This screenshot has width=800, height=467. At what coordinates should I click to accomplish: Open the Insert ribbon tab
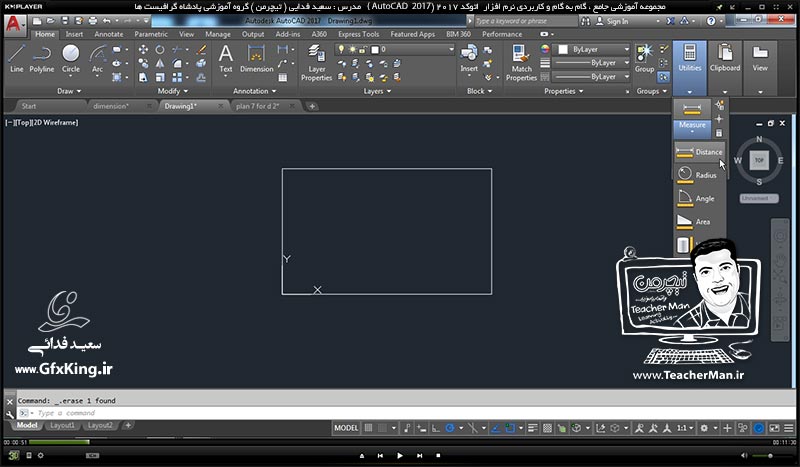click(74, 34)
